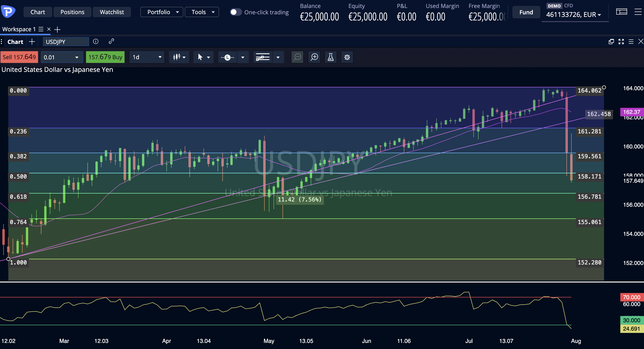Select the Chart panel tab
This screenshot has width=644, height=349.
[15, 42]
